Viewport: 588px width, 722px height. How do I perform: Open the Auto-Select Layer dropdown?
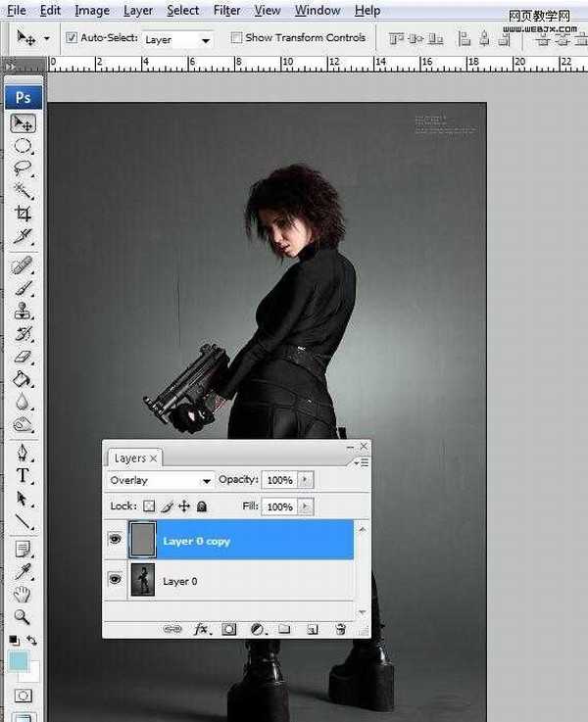coord(177,40)
